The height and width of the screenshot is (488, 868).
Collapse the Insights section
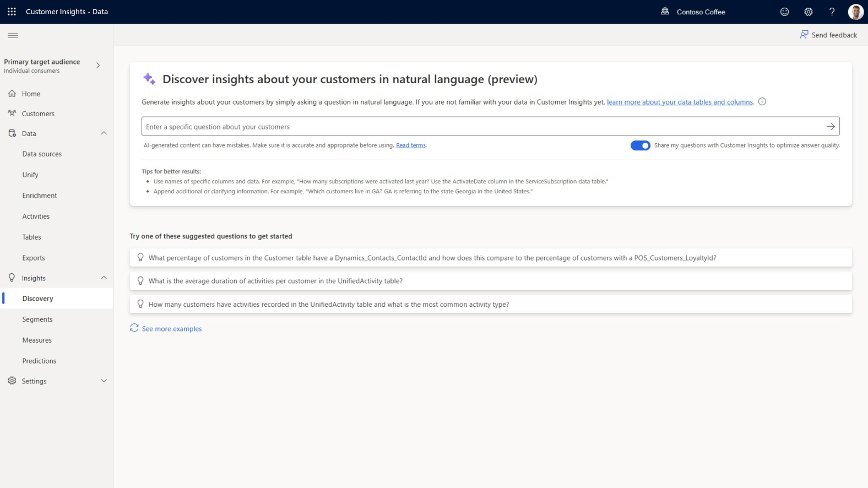[x=104, y=278]
